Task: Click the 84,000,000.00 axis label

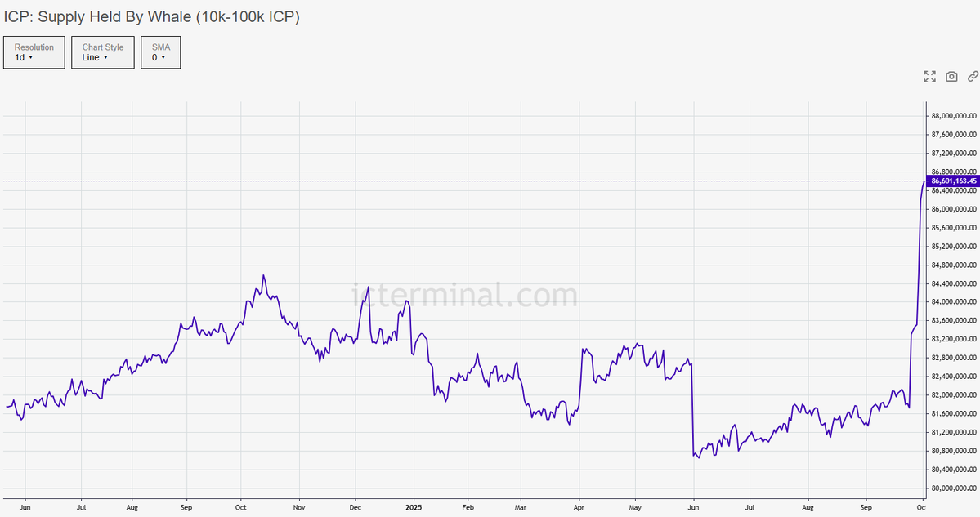Action: coord(954,302)
